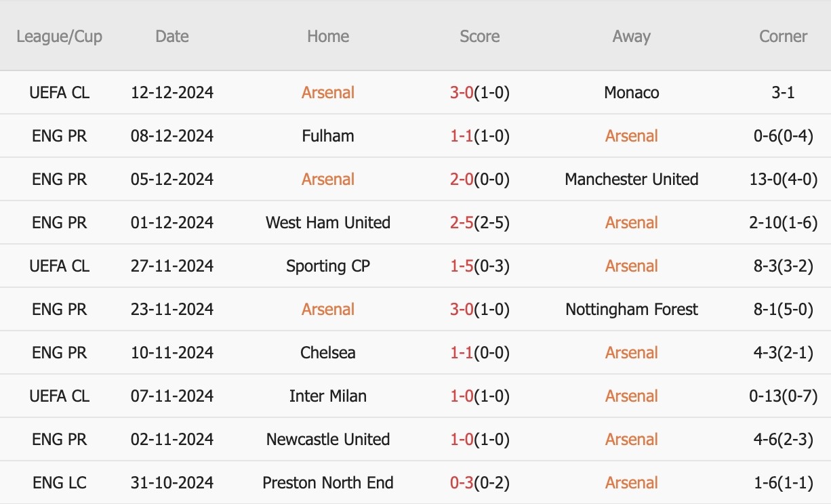The image size is (831, 504).
Task: Select the League/Cup column header
Action: 60,36
